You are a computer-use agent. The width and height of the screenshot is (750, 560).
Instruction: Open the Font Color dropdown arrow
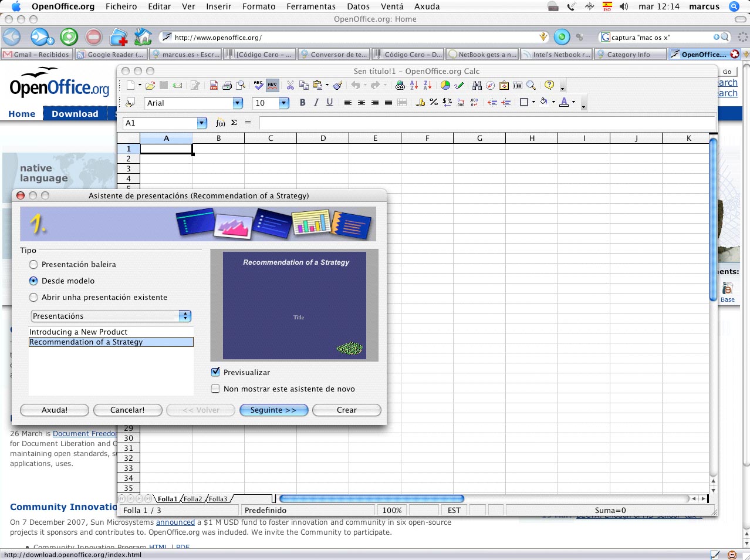point(573,103)
